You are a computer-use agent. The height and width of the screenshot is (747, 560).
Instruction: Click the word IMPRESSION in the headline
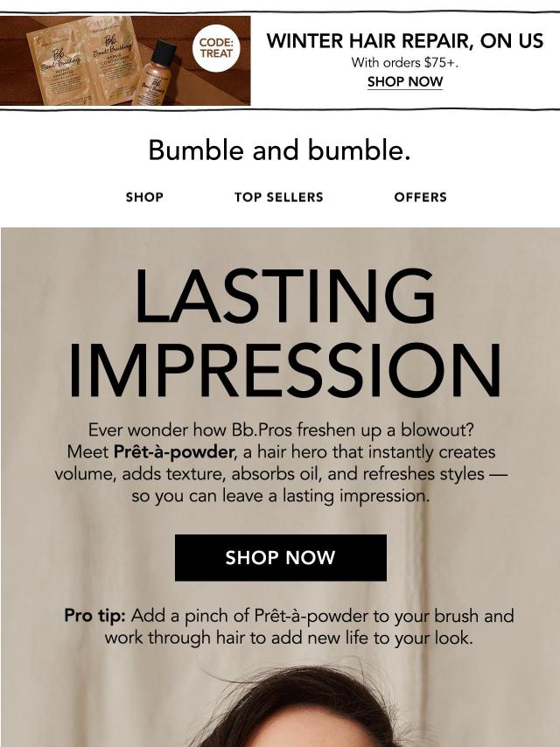(284, 370)
